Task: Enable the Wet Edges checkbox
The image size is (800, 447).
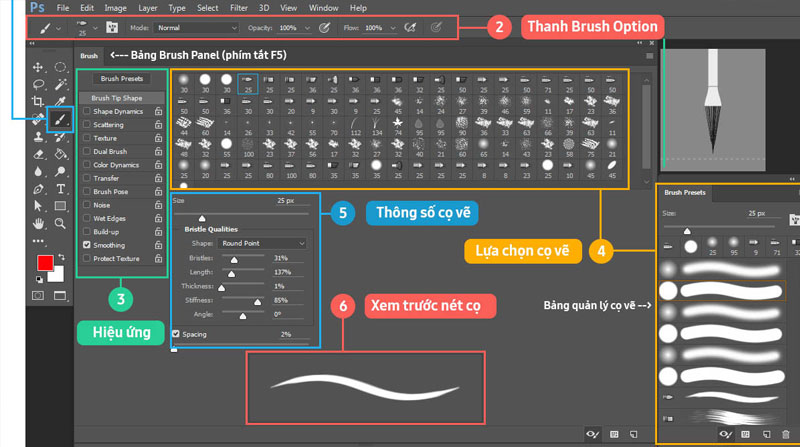Action: click(x=87, y=218)
